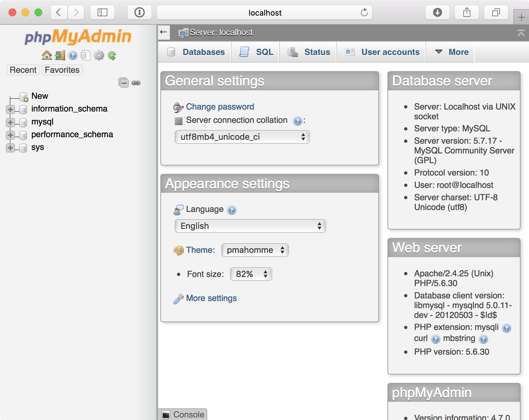Log out using the door icon
Image resolution: width=529 pixels, height=420 pixels.
pyautogui.click(x=60, y=56)
